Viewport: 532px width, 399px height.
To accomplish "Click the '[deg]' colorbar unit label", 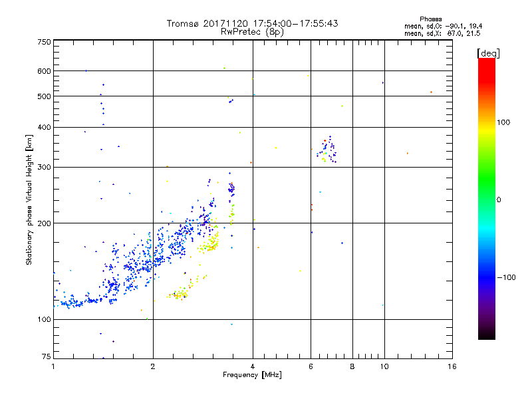I will [x=488, y=54].
